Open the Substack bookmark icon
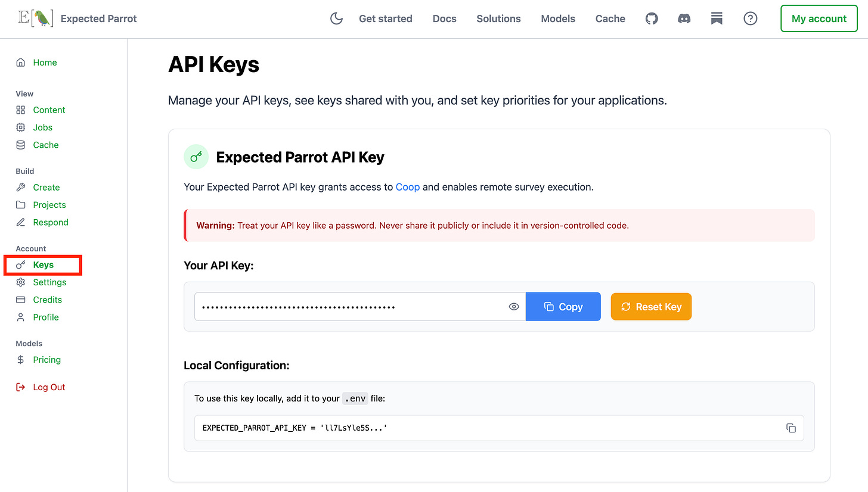868x492 pixels. coord(717,18)
